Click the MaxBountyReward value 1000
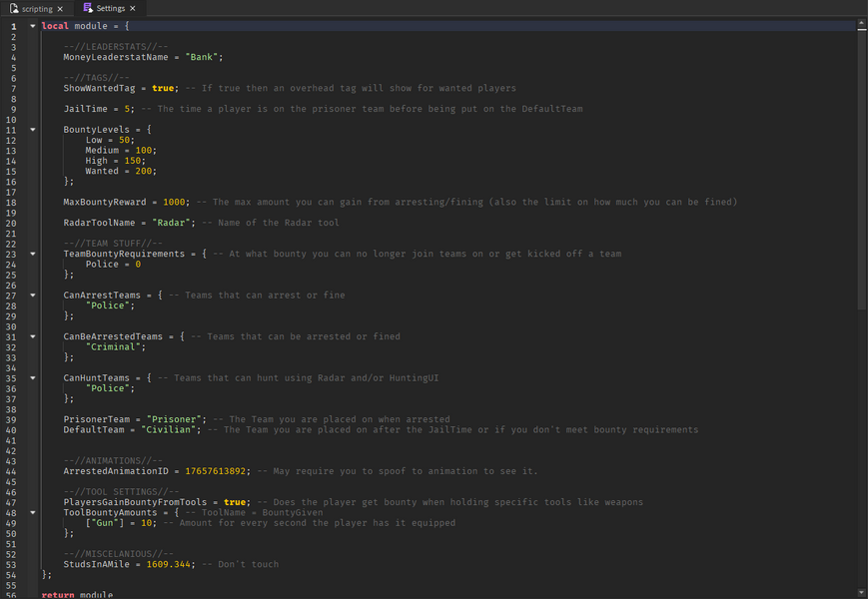Image resolution: width=868 pixels, height=599 pixels. tap(174, 202)
